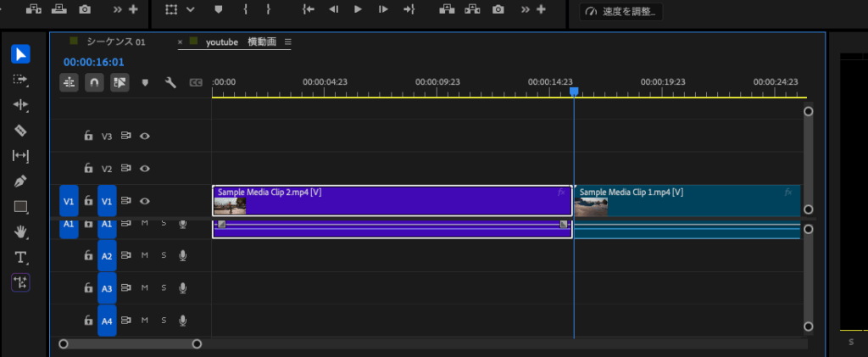
Task: Open source monitor button editor plus icon
Action: 133,9
